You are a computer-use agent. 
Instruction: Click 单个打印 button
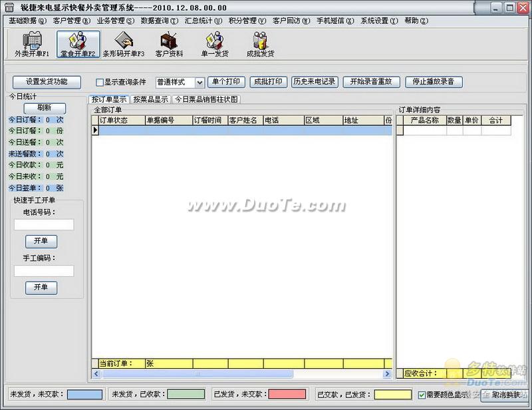tap(226, 82)
